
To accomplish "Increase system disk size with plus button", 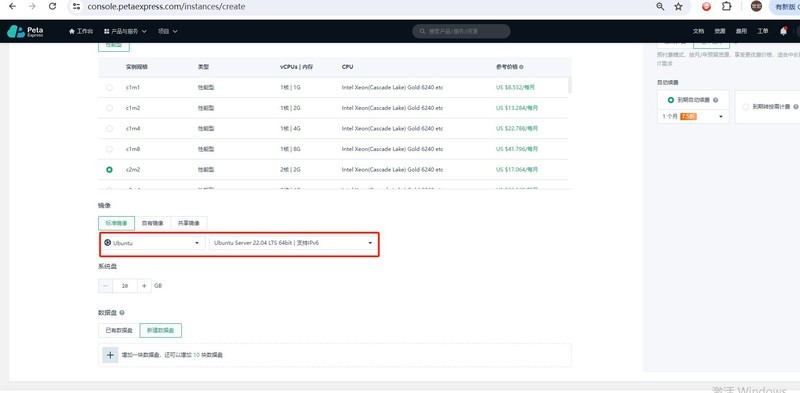I will pyautogui.click(x=144, y=286).
